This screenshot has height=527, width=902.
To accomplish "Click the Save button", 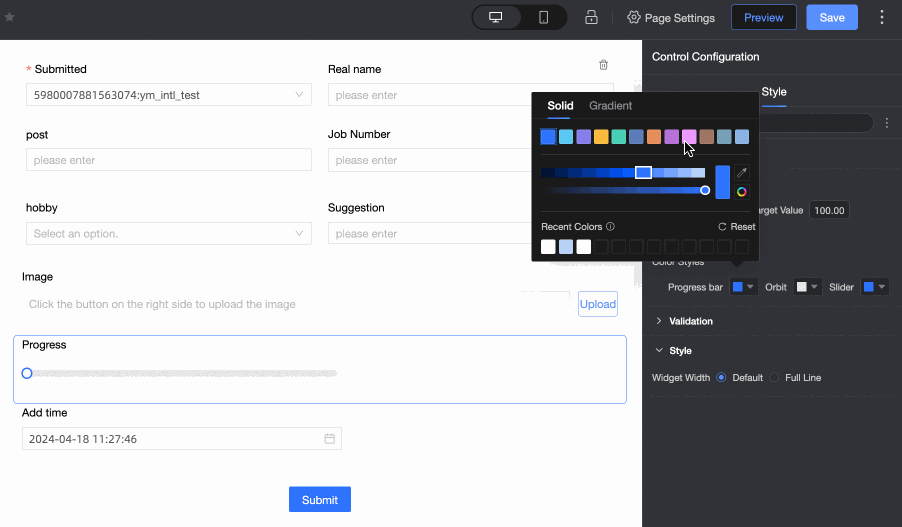I will (x=832, y=17).
